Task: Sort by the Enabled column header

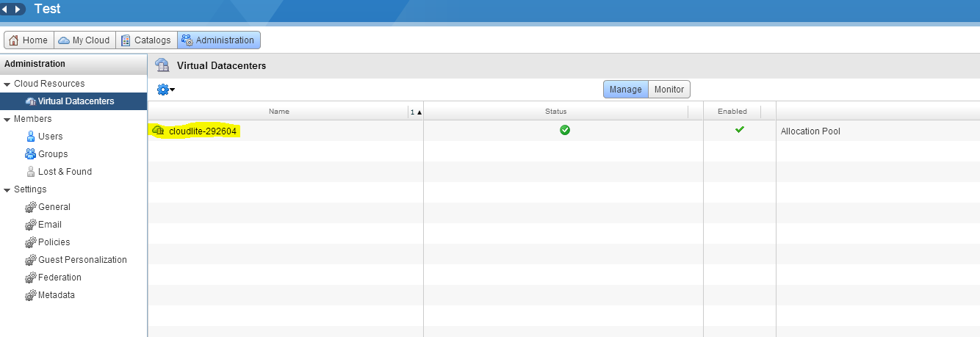Action: (732, 112)
